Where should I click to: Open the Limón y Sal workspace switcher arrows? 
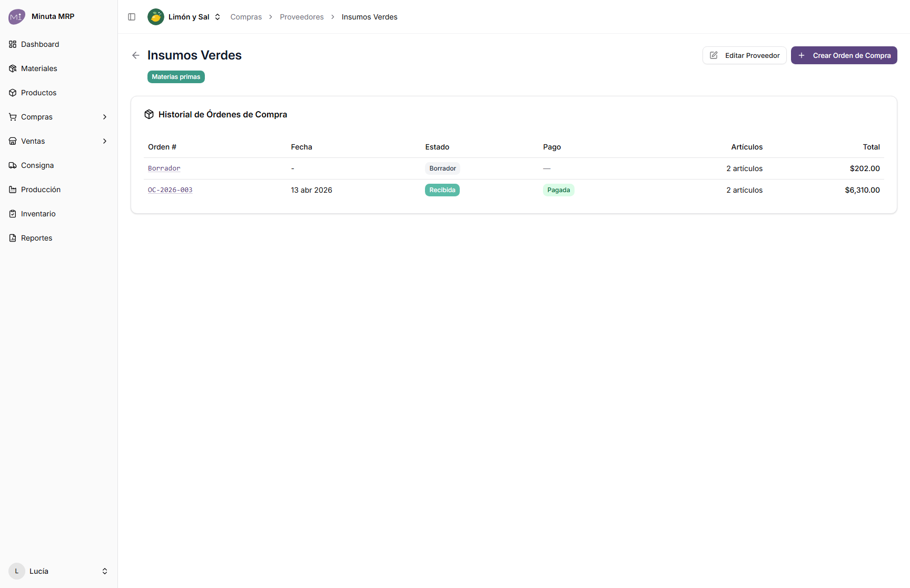pos(217,17)
